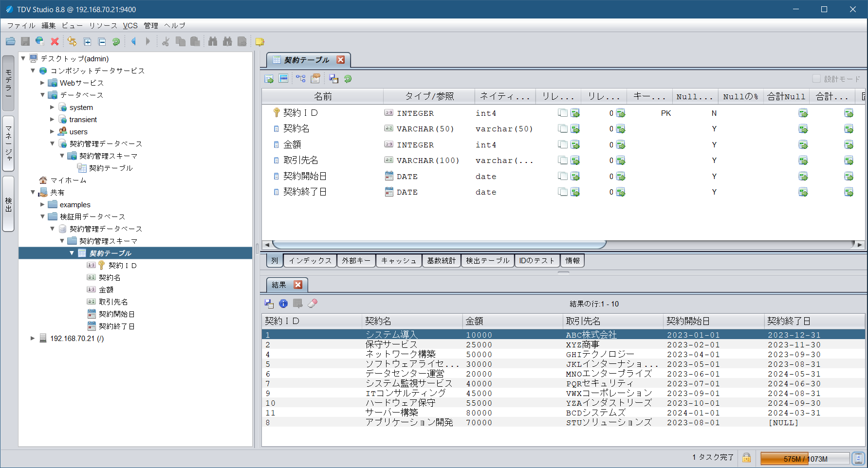Click the lock icon in status bar
The height and width of the screenshot is (468, 868).
(747, 458)
